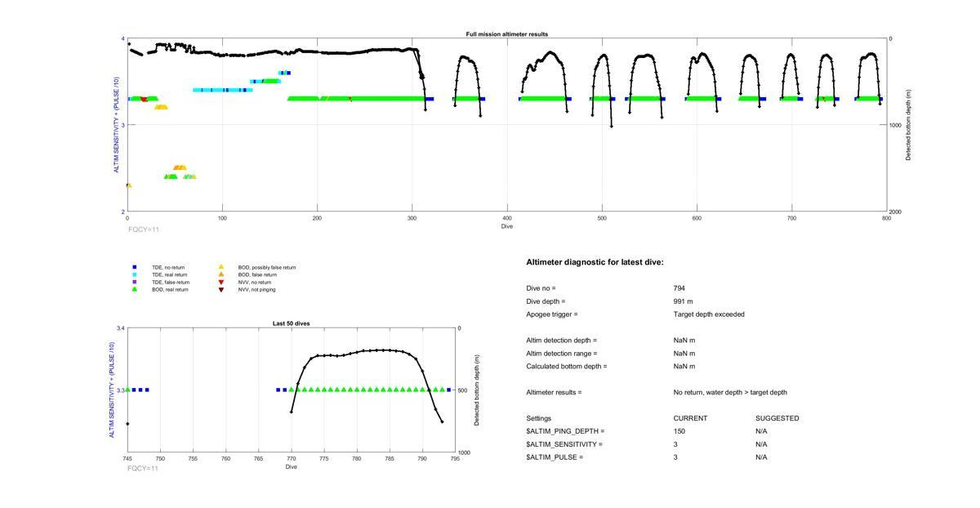
Task: Click the 'Altim detection depth =' label
Action: (x=562, y=341)
